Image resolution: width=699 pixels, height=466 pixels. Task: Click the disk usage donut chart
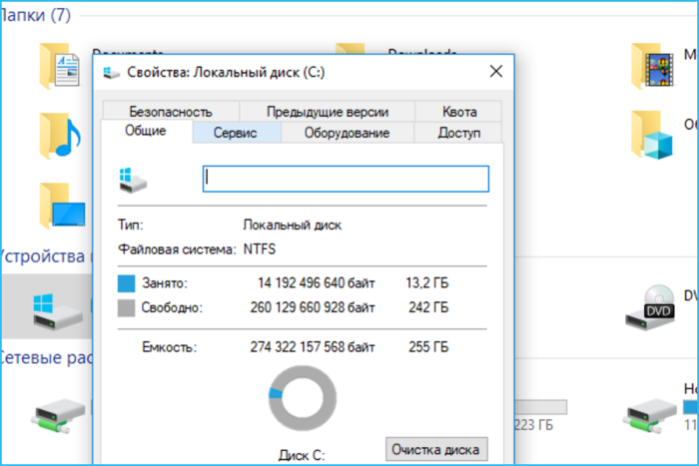302,398
